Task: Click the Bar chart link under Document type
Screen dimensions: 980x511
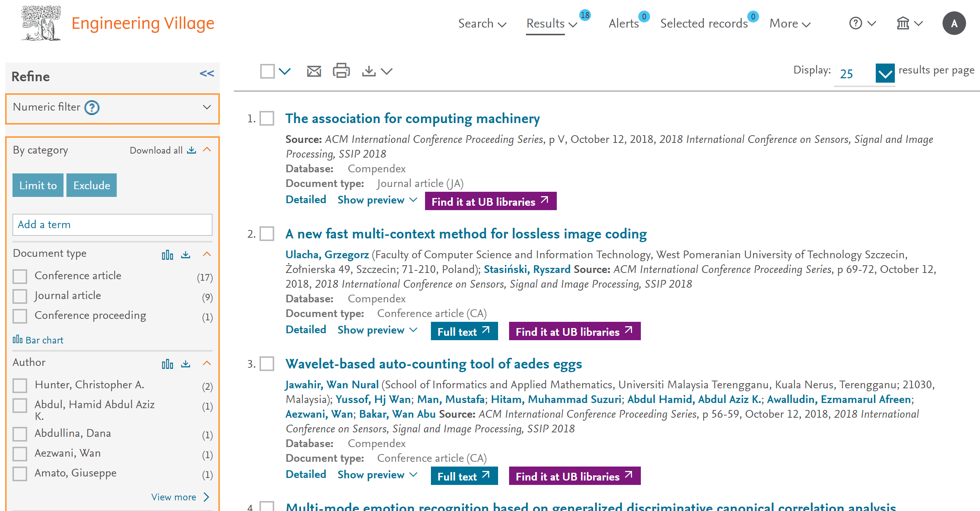Action: [38, 340]
